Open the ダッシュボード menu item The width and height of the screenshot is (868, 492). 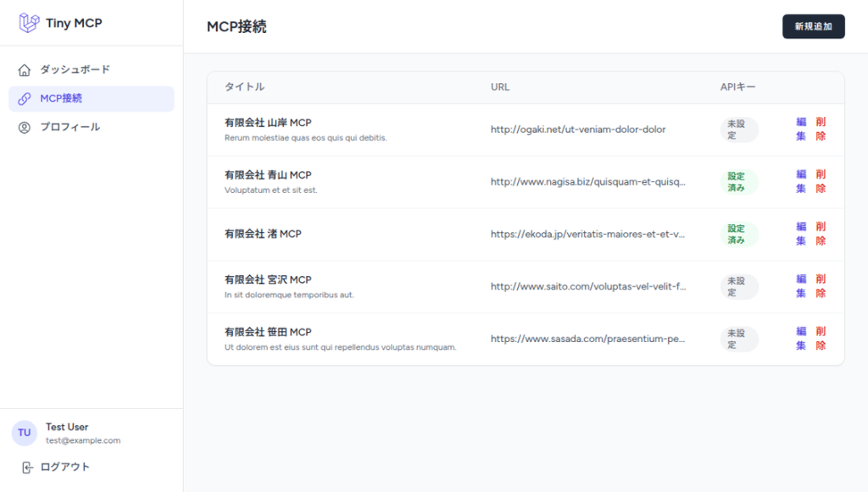pyautogui.click(x=92, y=69)
